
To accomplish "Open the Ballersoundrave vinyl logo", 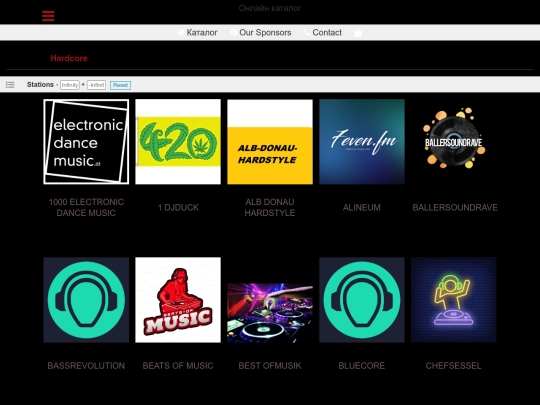I will click(454, 142).
